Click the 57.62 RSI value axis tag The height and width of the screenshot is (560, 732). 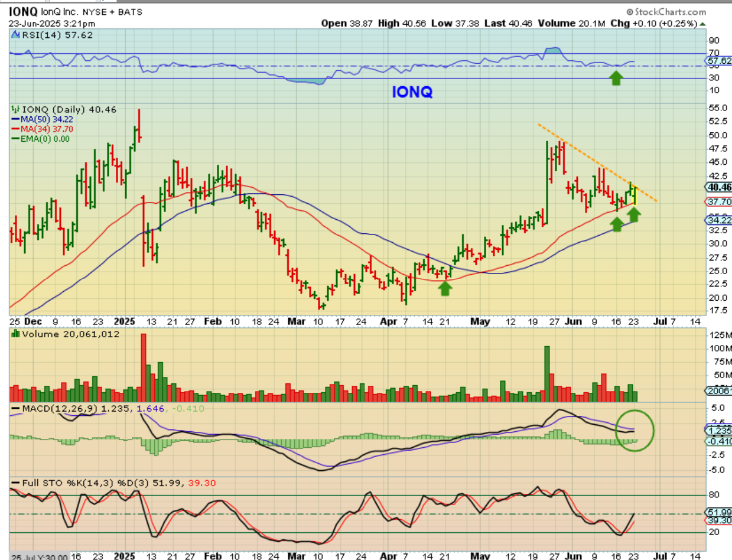click(718, 61)
